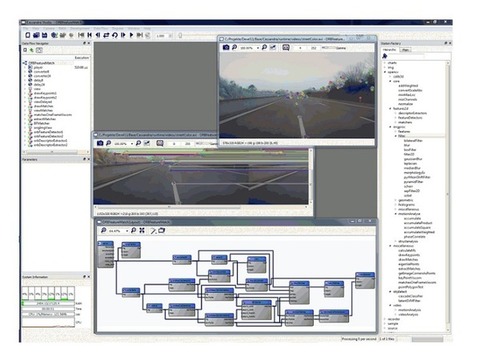Screen dimensions: 480x361
Task: Click the skip-to-start playback icon
Action: (x=81, y=35)
